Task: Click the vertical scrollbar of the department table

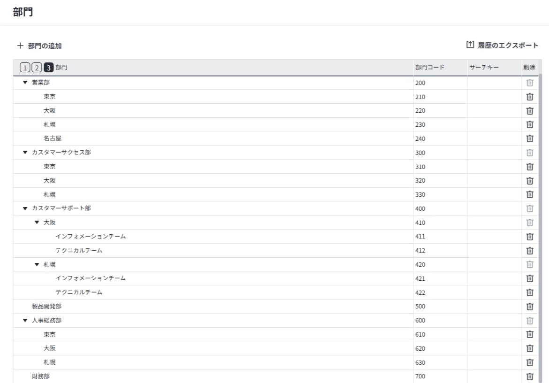Action: click(x=540, y=228)
